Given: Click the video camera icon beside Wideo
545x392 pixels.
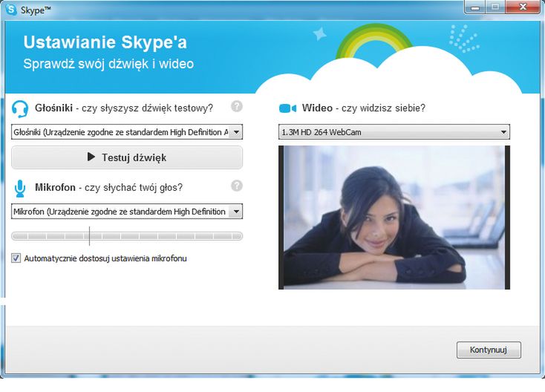Looking at the screenshot, I should point(288,108).
